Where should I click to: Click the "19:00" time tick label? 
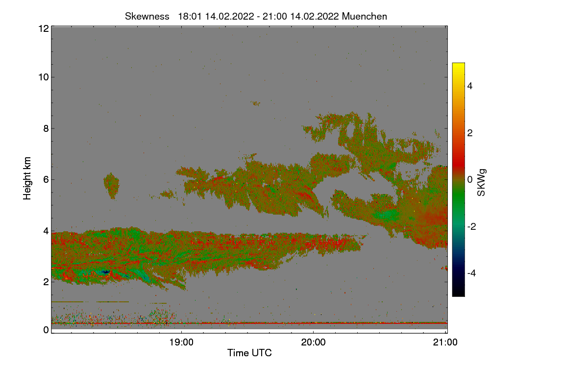(x=181, y=343)
